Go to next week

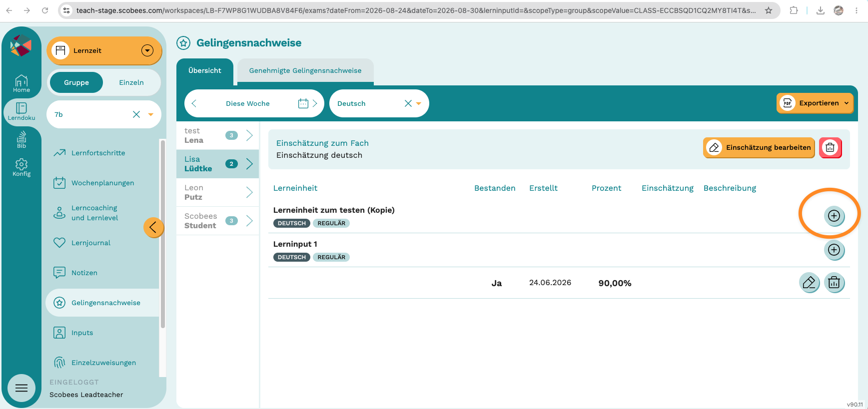(x=315, y=103)
